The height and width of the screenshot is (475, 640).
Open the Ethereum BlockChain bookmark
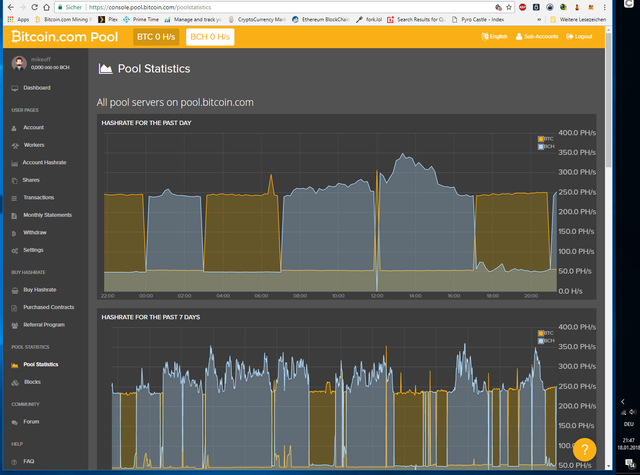click(x=321, y=19)
